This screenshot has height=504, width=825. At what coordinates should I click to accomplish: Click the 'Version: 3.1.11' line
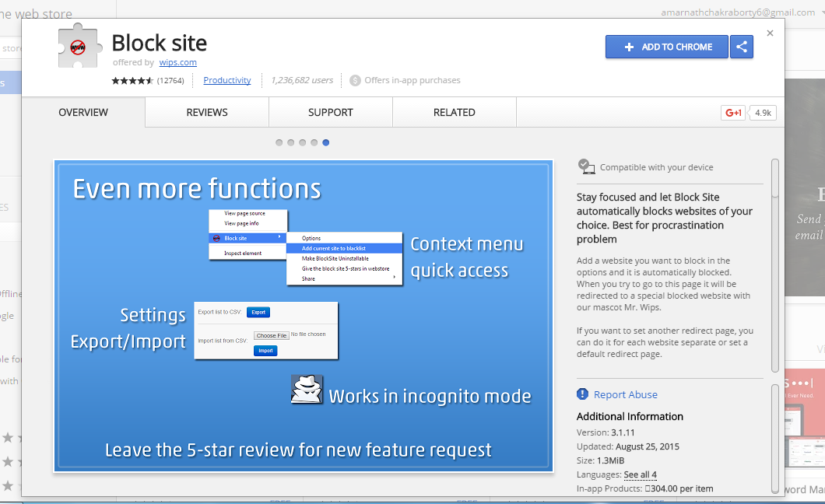click(x=606, y=432)
